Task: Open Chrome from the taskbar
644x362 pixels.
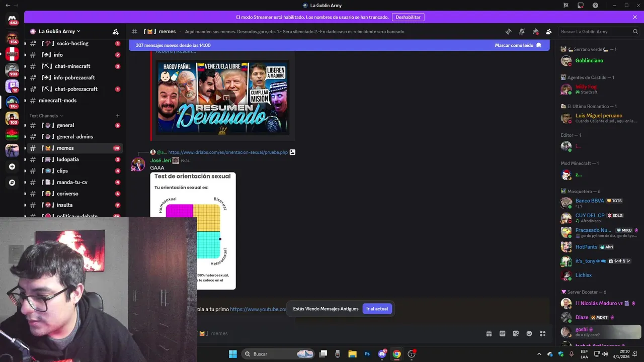Action: [397, 354]
